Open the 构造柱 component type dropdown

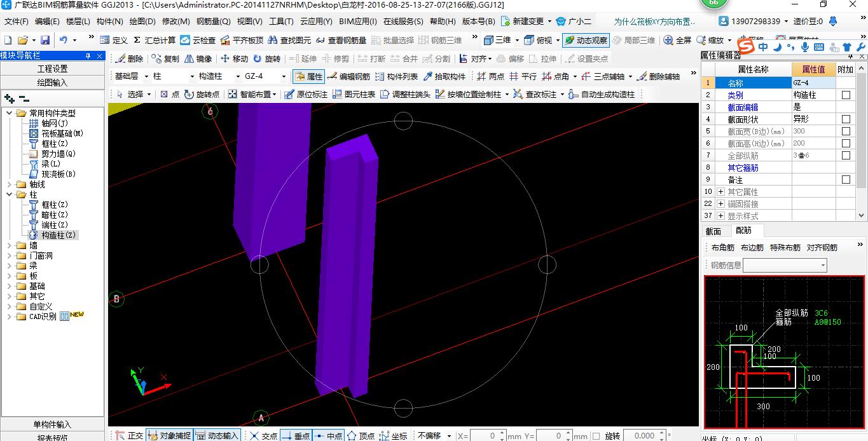coord(237,76)
